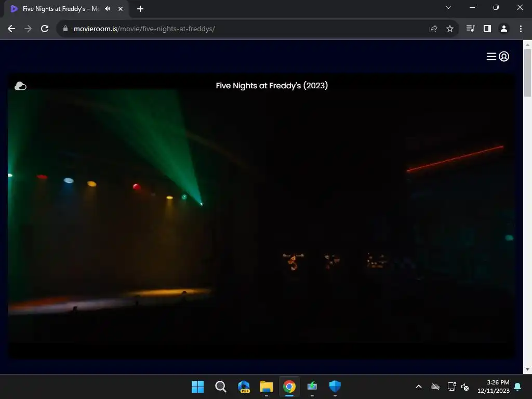Click the browser forward arrow
Image resolution: width=532 pixels, height=399 pixels.
(x=28, y=29)
